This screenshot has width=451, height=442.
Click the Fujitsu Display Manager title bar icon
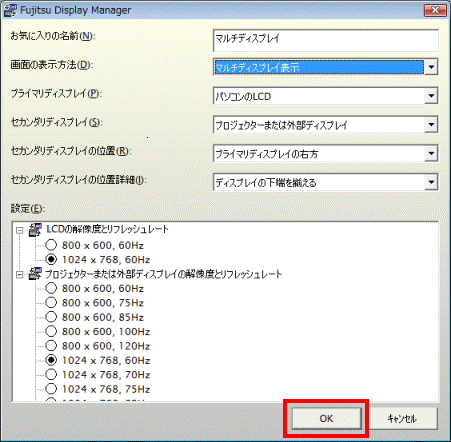tap(10, 10)
